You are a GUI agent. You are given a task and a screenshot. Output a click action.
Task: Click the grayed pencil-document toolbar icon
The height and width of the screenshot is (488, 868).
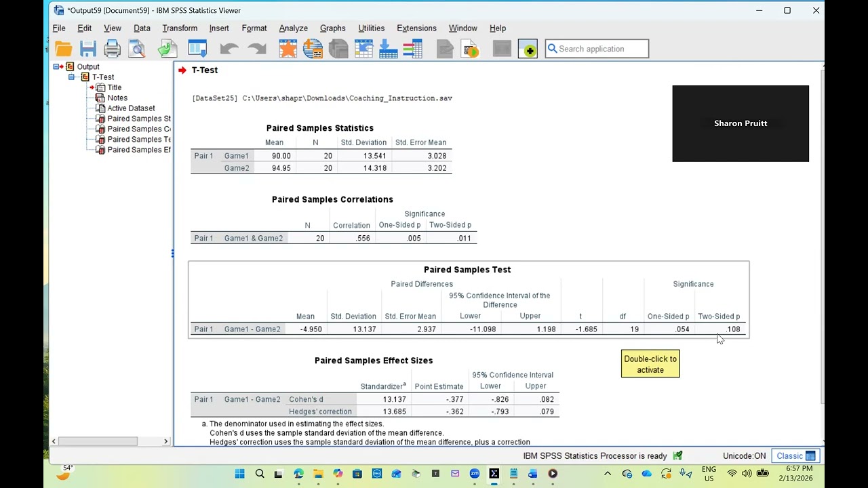[445, 49]
